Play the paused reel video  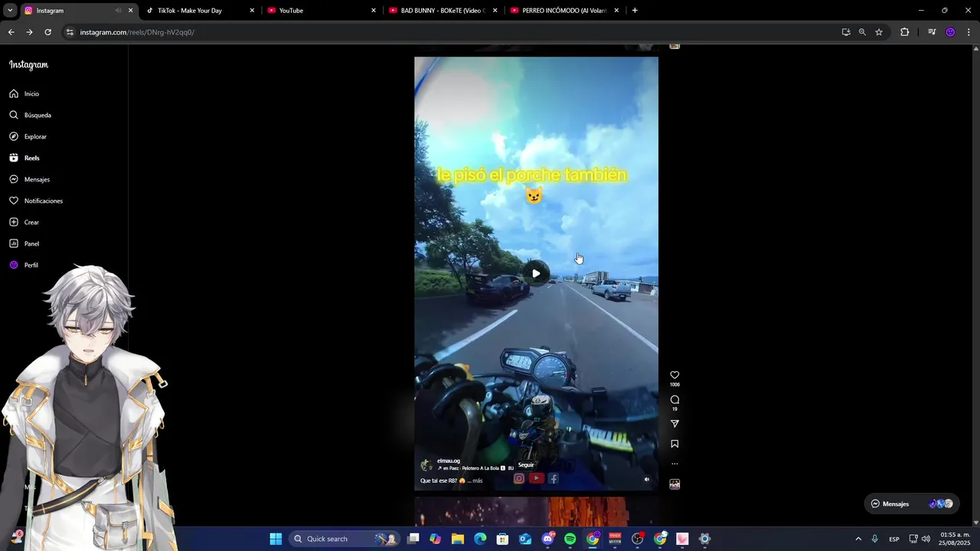pos(536,273)
